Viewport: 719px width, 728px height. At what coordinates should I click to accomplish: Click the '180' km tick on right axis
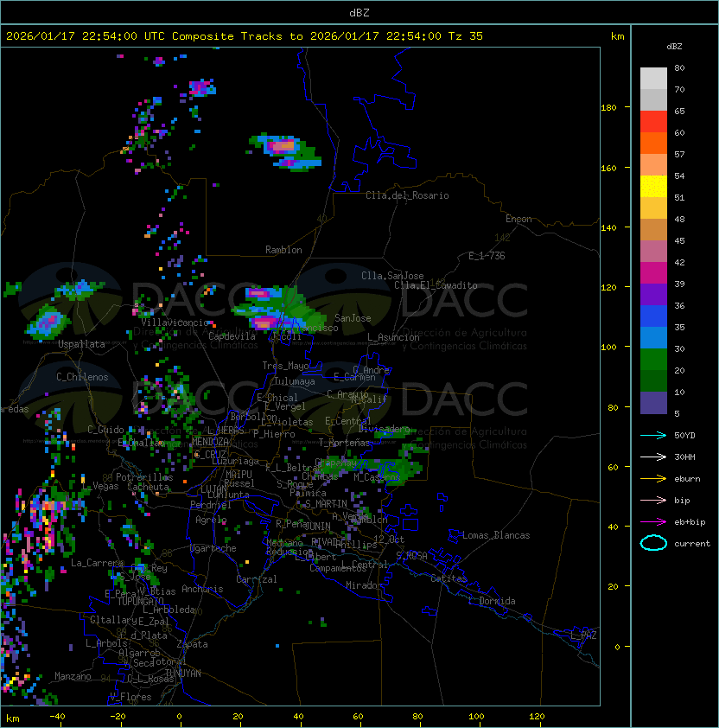[608, 108]
